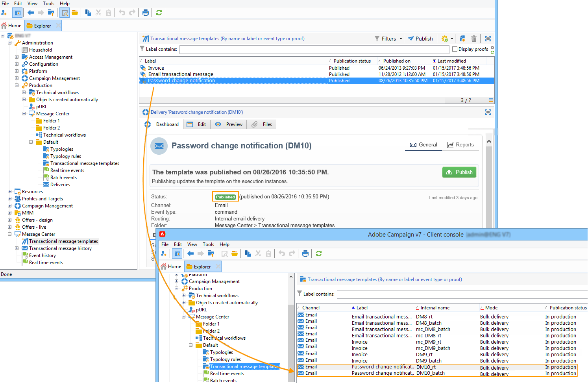This screenshot has width=588, height=383.
Task: Click the parent folder icon in front console toolbar
Action: point(211,253)
